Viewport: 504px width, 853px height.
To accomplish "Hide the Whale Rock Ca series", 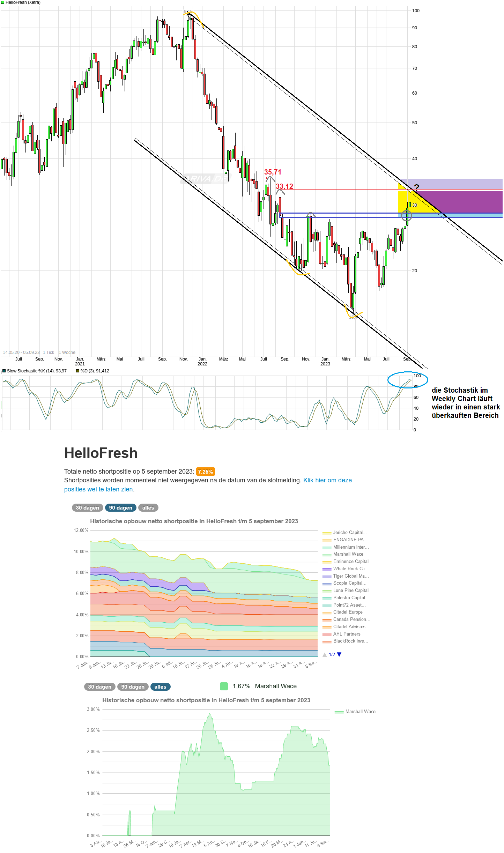I will [346, 569].
